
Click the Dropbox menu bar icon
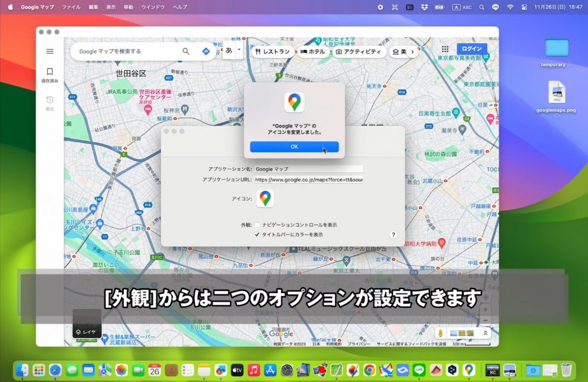[x=424, y=7]
